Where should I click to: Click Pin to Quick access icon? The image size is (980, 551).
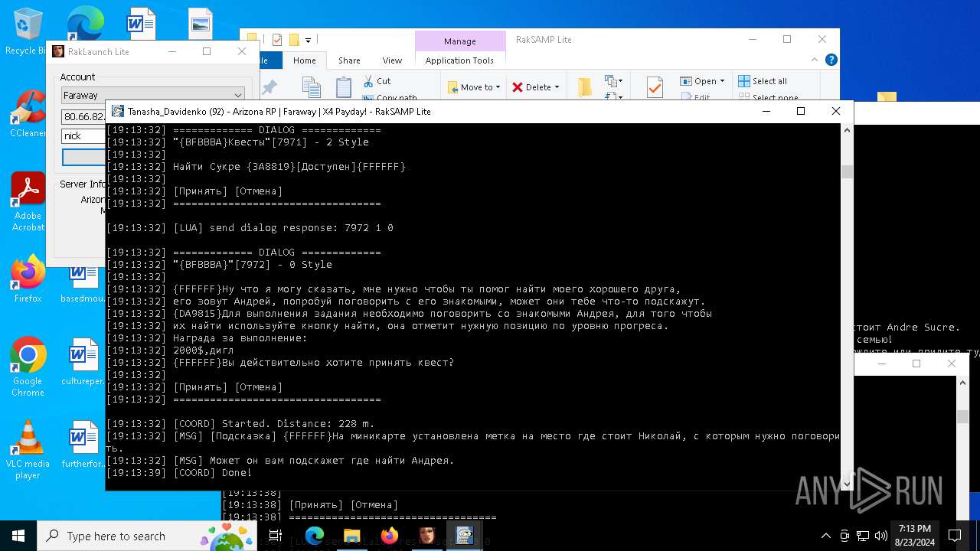tap(269, 87)
